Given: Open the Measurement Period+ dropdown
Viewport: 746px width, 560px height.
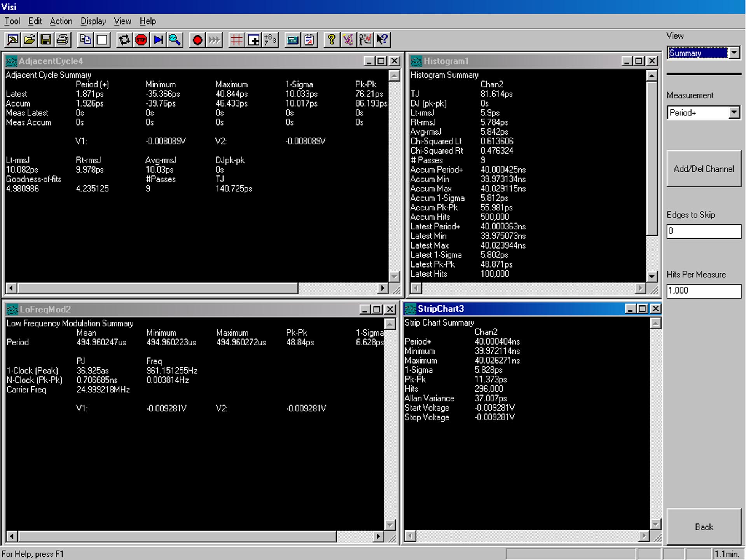Looking at the screenshot, I should pyautogui.click(x=734, y=113).
